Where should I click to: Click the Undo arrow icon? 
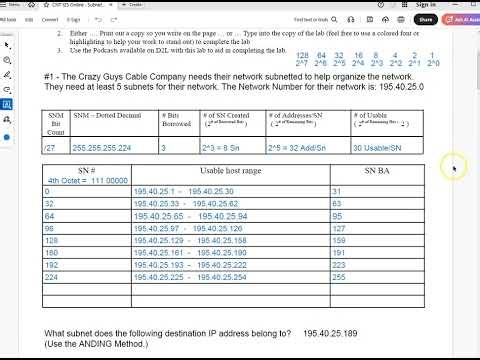coord(98,20)
